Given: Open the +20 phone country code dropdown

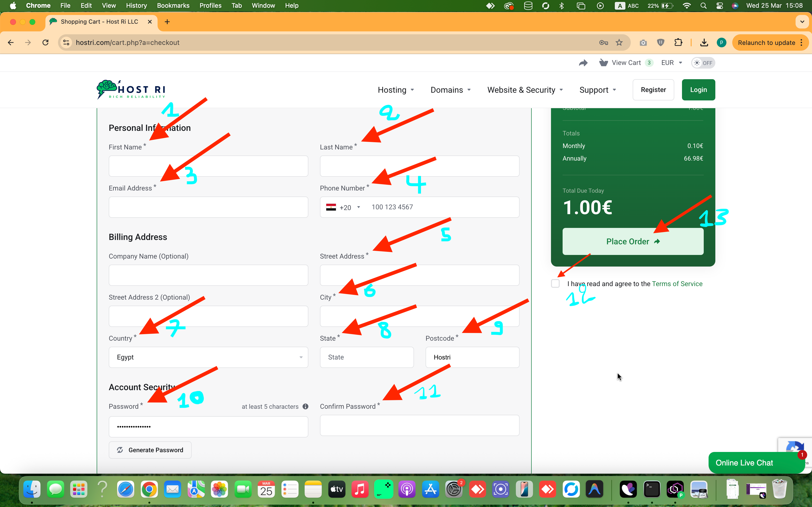Looking at the screenshot, I should (x=343, y=207).
